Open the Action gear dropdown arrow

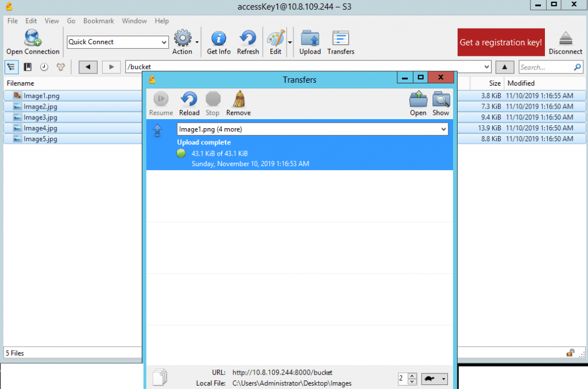pyautogui.click(x=197, y=42)
